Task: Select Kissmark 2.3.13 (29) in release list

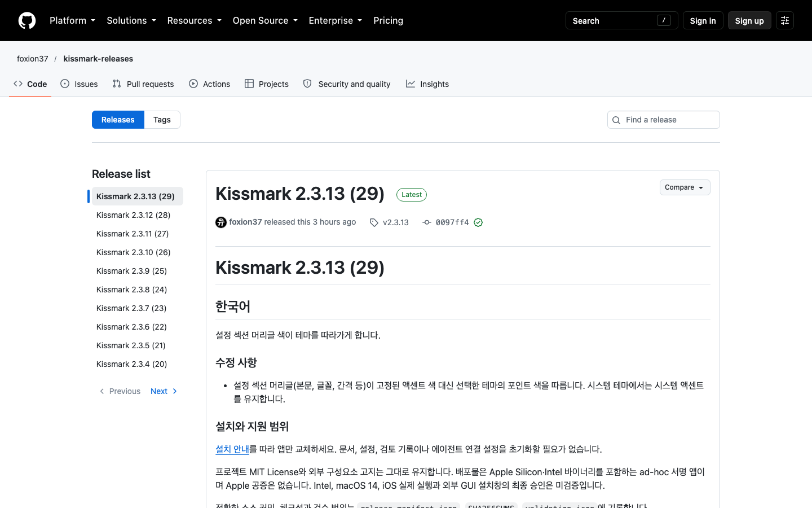Action: [x=138, y=196]
